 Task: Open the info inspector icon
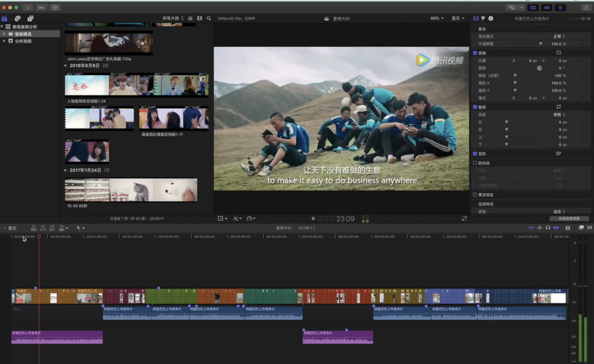[491, 18]
